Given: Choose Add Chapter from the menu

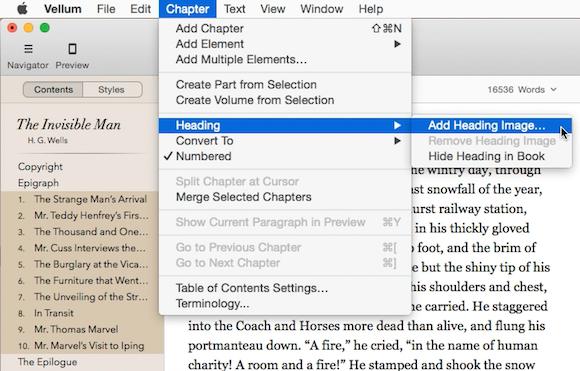Looking at the screenshot, I should click(x=285, y=28).
